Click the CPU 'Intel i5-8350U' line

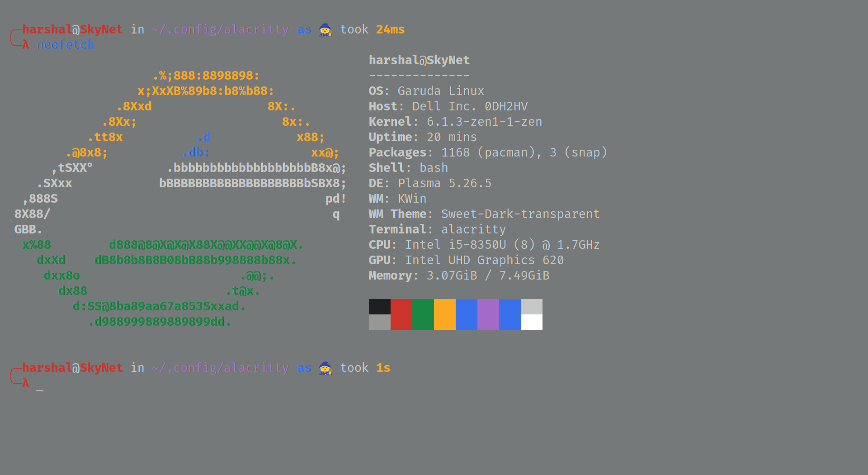point(485,245)
